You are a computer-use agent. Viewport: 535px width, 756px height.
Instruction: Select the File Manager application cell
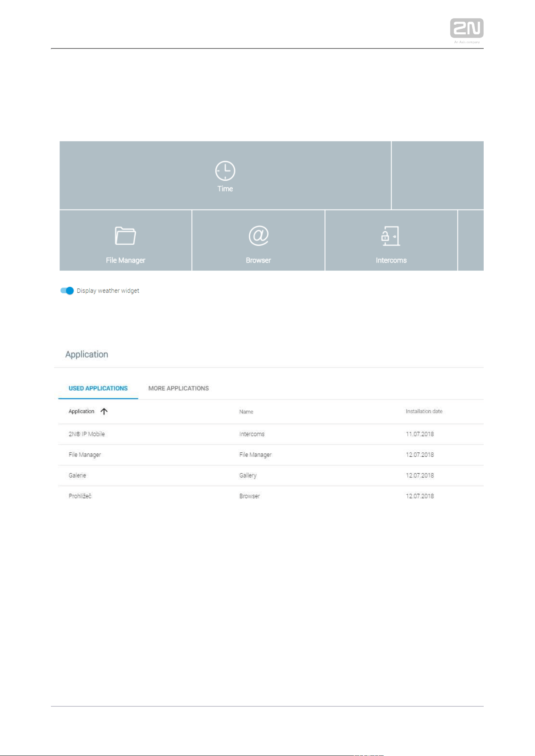coord(85,455)
